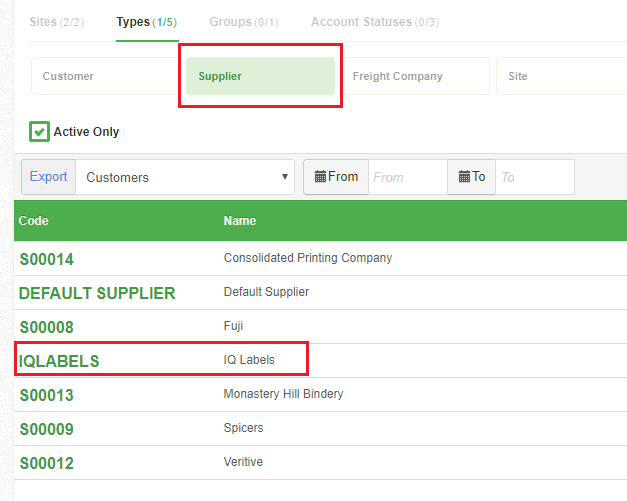Open supplier code S00008

point(47,327)
